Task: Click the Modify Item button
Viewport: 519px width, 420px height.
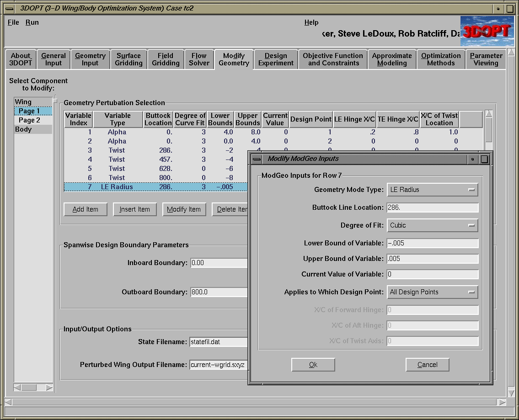Action: pyautogui.click(x=184, y=209)
